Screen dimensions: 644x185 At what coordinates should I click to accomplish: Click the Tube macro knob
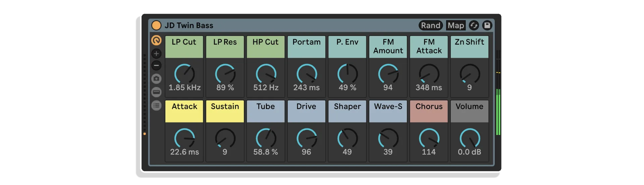click(x=266, y=138)
